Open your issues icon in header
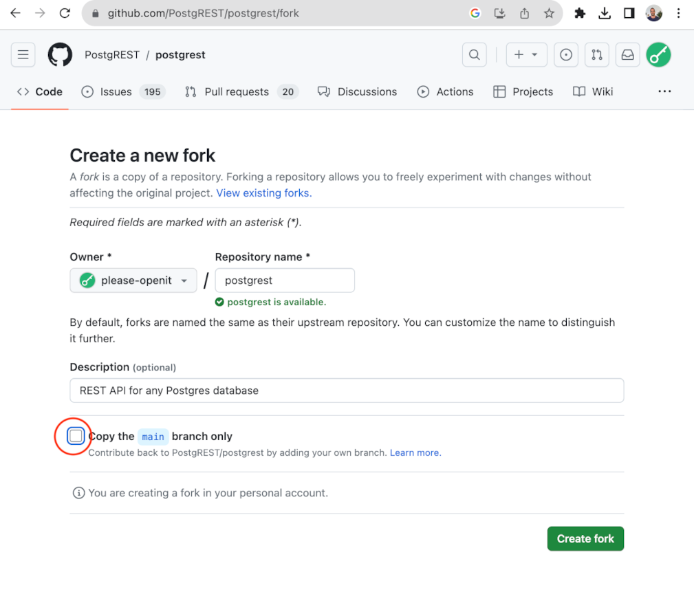The image size is (694, 616). 566,55
